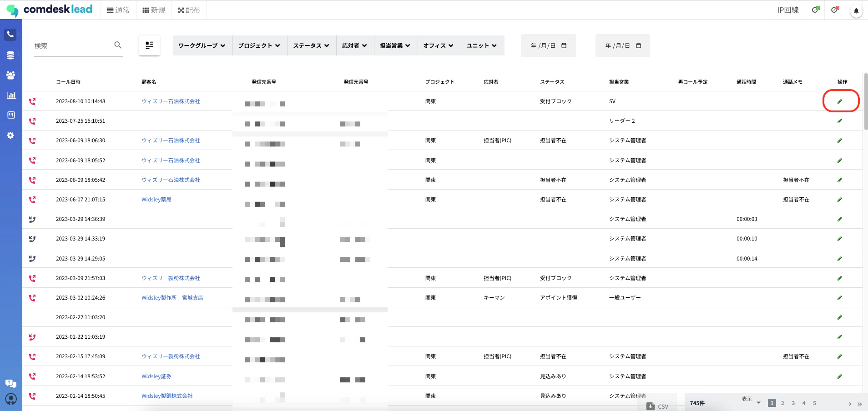Click the comdesk lead logo
The width and height of the screenshot is (868, 411).
pyautogui.click(x=50, y=10)
